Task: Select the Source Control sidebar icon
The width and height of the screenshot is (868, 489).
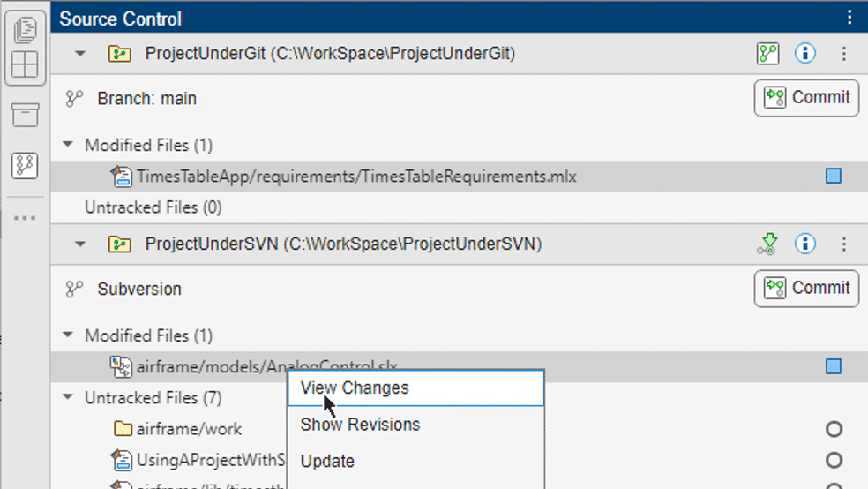Action: tap(25, 164)
